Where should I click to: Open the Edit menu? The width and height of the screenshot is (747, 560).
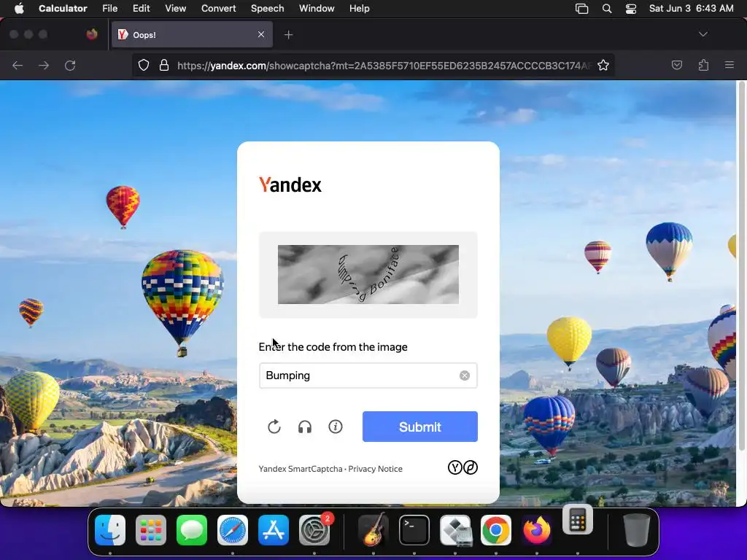coord(141,9)
